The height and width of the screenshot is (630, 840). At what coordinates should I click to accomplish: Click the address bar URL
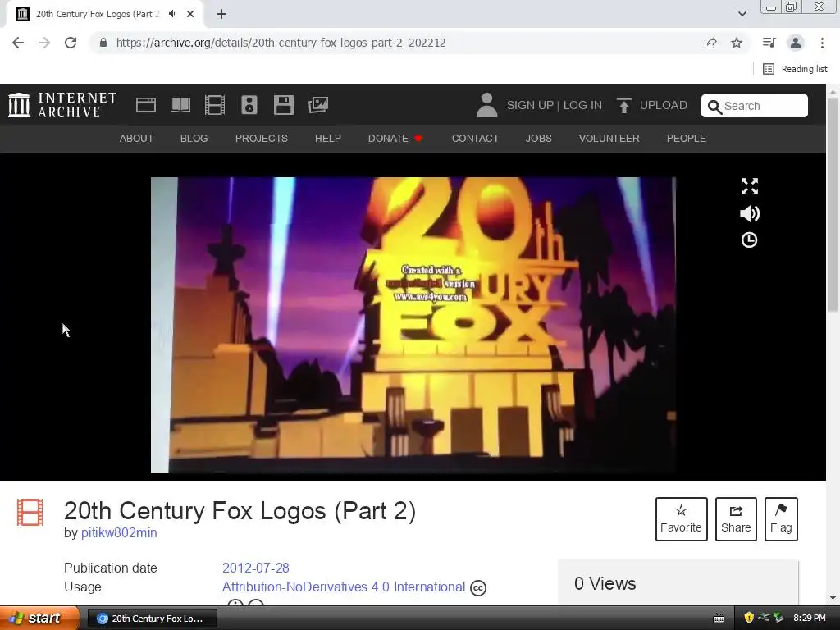[x=281, y=43]
